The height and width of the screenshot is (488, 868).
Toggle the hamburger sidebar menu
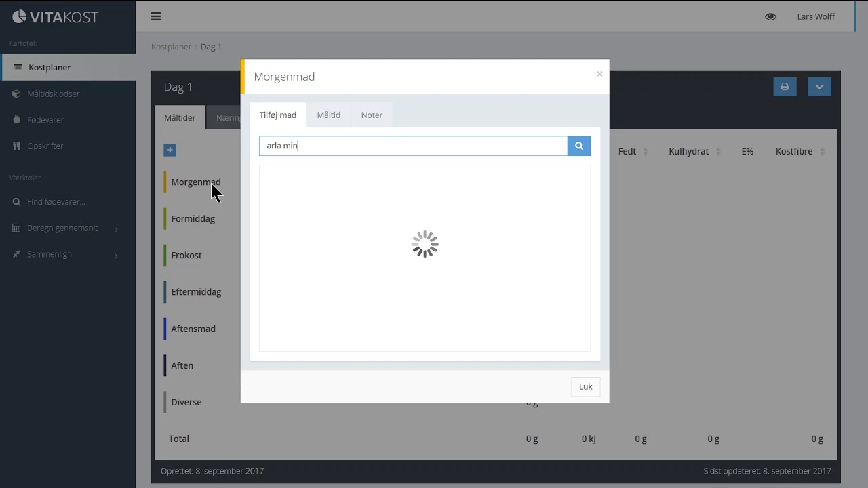(156, 16)
